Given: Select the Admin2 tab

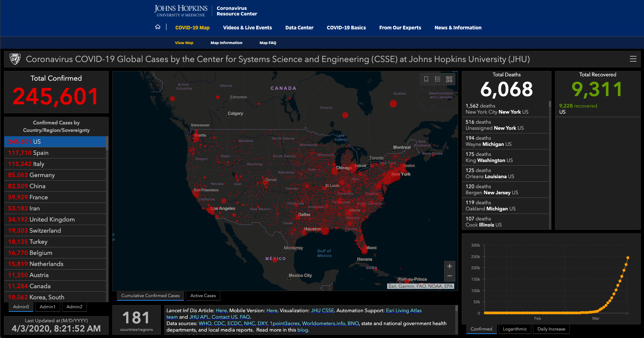Looking at the screenshot, I should click(74, 307).
